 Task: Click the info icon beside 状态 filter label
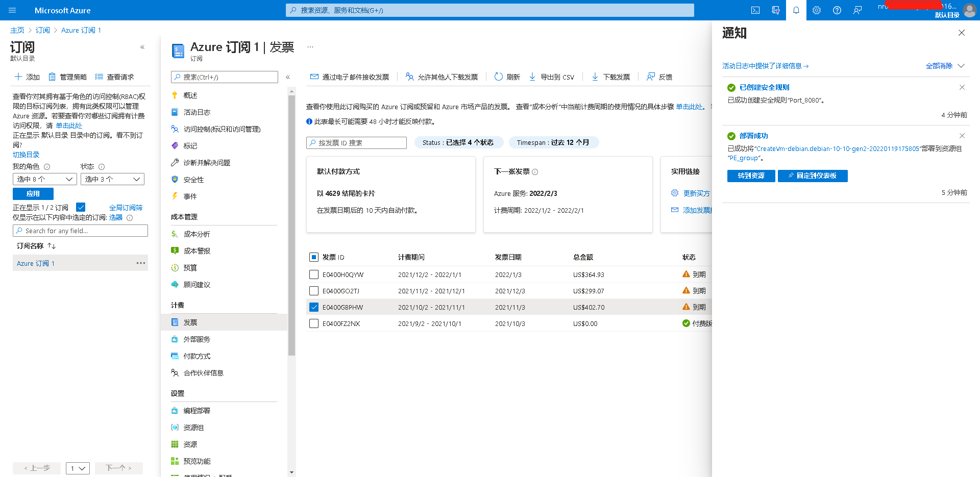[102, 167]
